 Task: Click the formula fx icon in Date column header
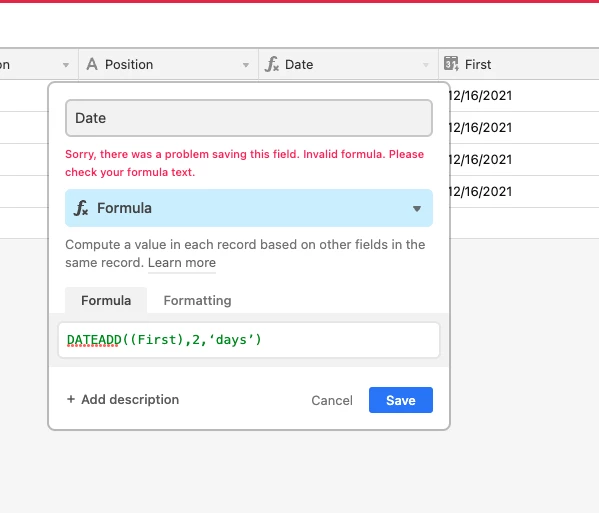tap(272, 64)
